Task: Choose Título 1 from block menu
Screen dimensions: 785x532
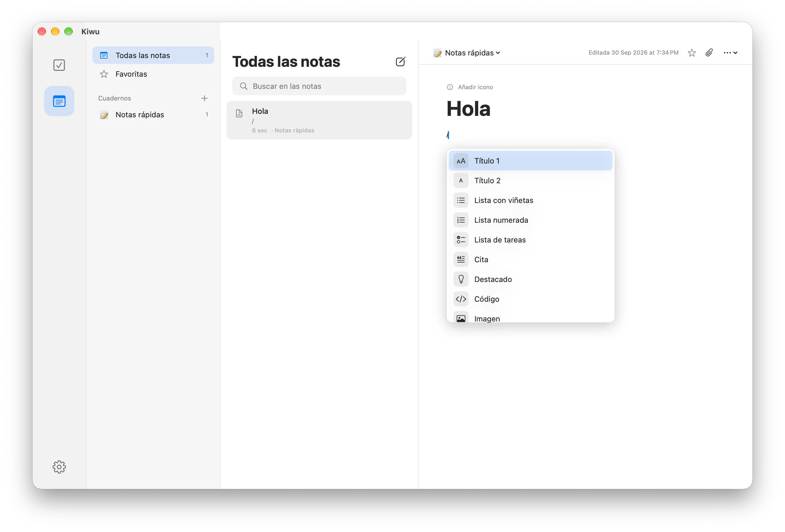Action: (x=530, y=161)
